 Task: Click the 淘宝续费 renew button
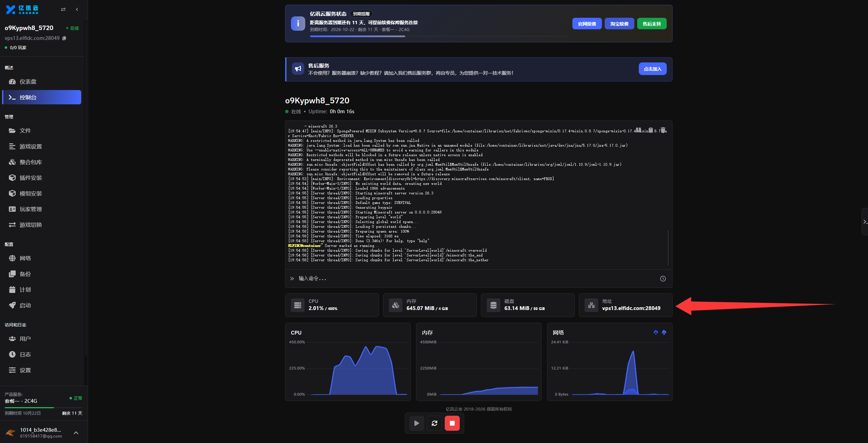(619, 24)
